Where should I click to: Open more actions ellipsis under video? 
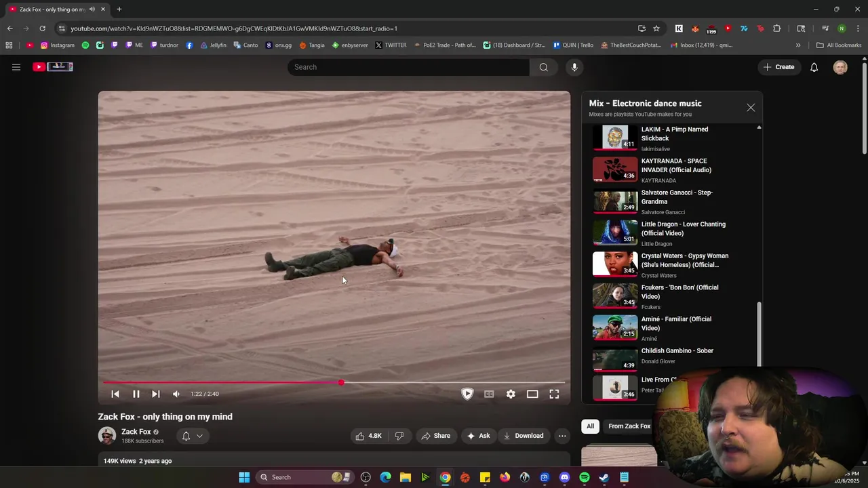click(562, 436)
